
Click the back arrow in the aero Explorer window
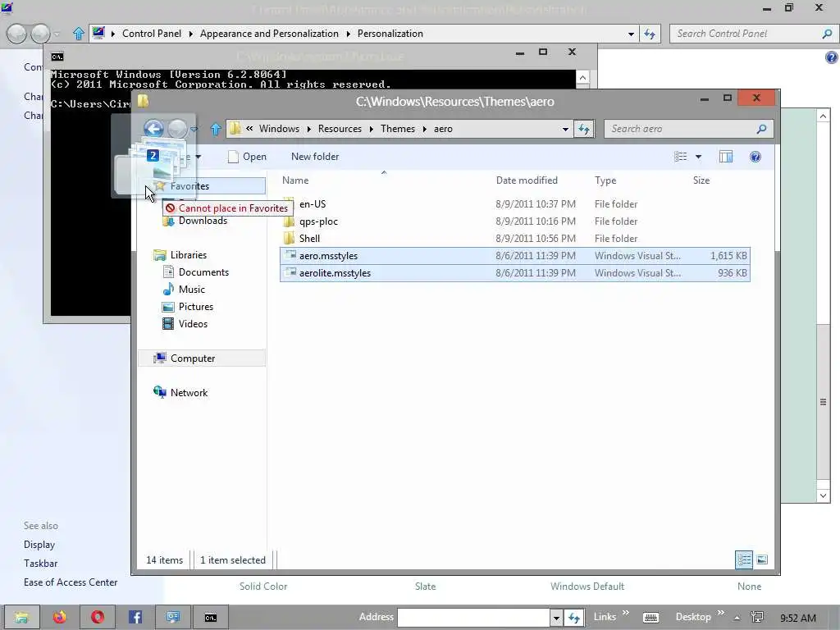click(153, 129)
